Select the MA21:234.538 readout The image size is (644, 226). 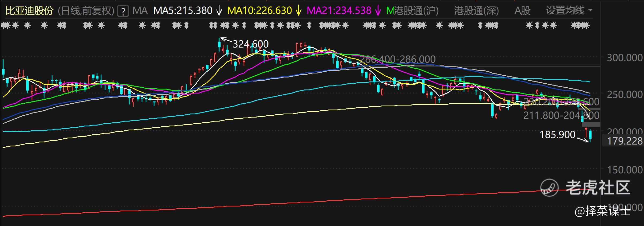pyautogui.click(x=339, y=11)
